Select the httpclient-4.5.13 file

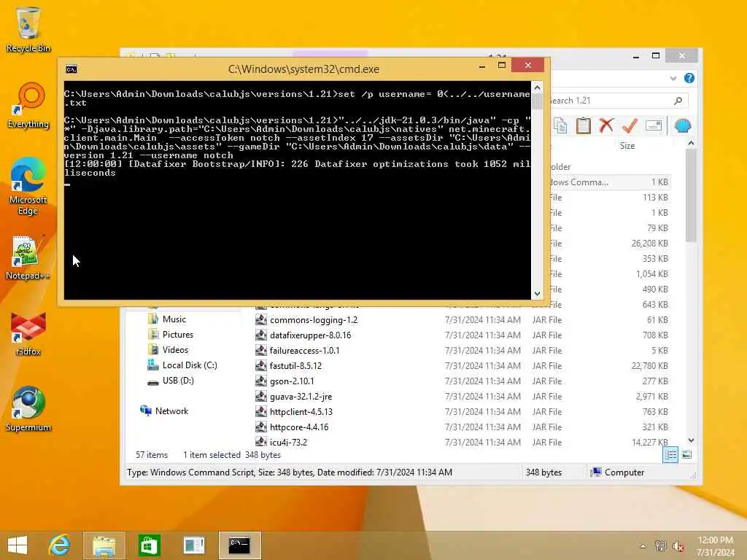(x=301, y=411)
